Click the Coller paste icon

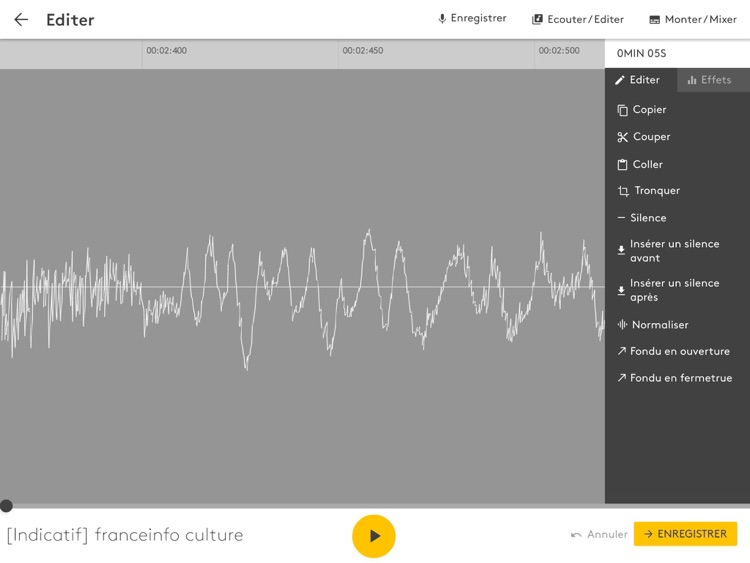(622, 165)
